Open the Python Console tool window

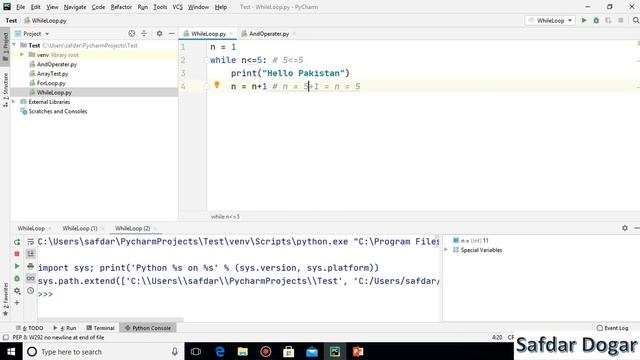point(148,328)
